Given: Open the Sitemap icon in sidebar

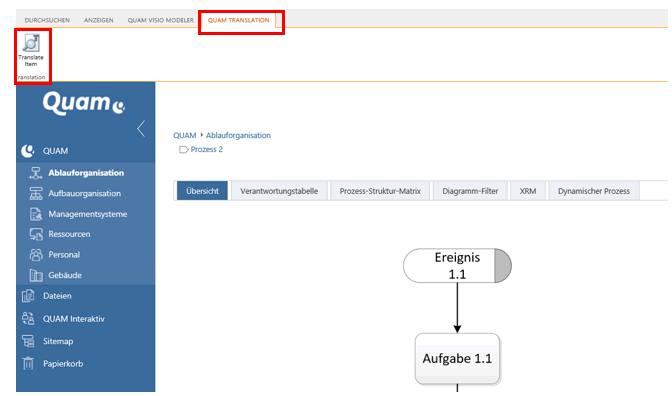Looking at the screenshot, I should [x=28, y=341].
